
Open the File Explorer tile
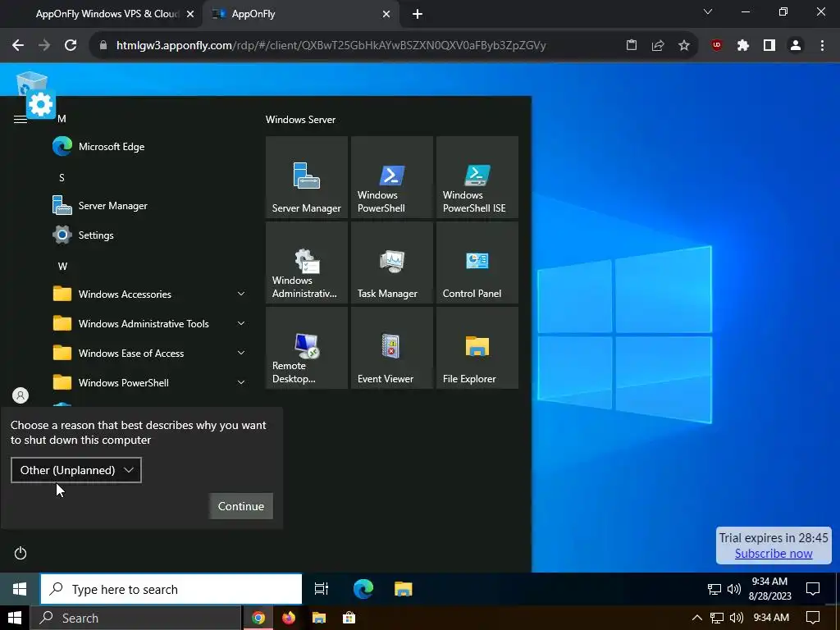[x=477, y=348]
